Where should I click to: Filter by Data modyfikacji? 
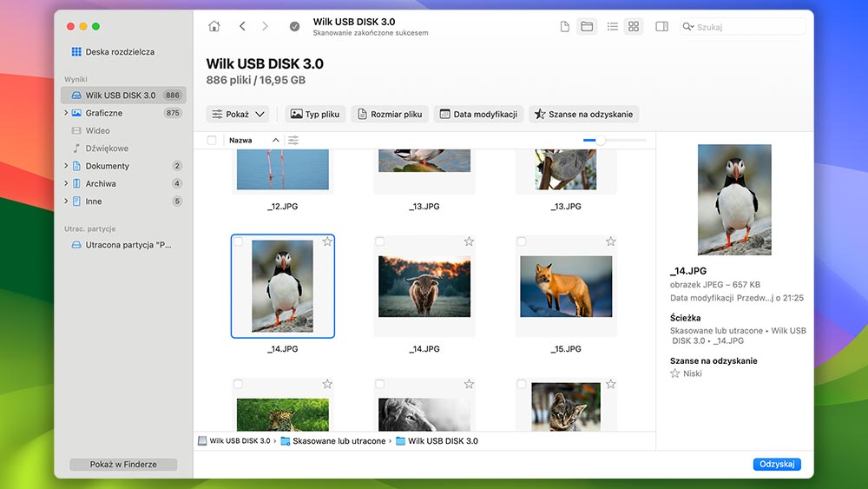(x=479, y=114)
